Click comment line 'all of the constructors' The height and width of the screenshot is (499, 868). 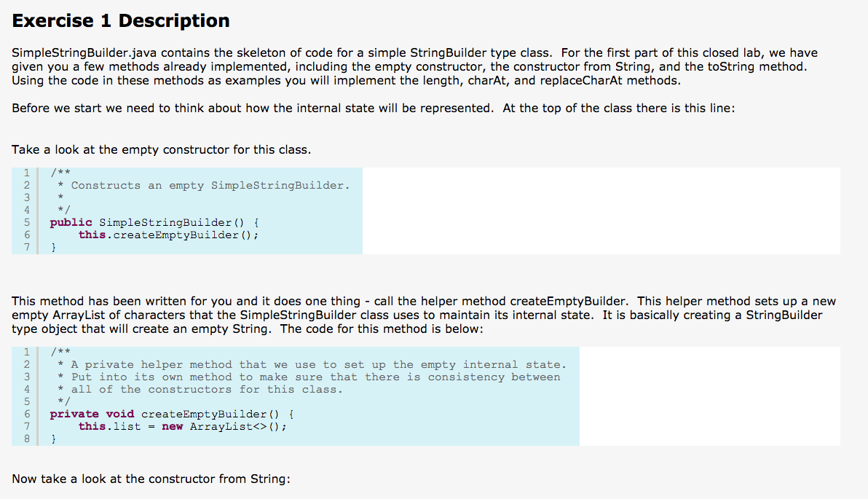tap(207, 389)
